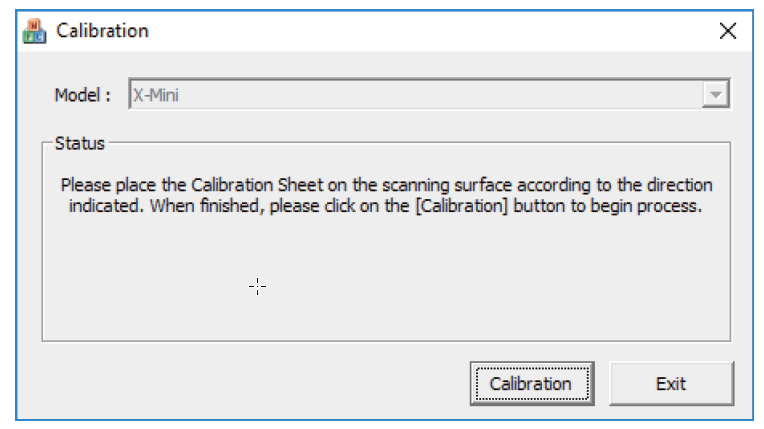The image size is (764, 429).
Task: Click the calibration instruction text
Action: coord(386,195)
